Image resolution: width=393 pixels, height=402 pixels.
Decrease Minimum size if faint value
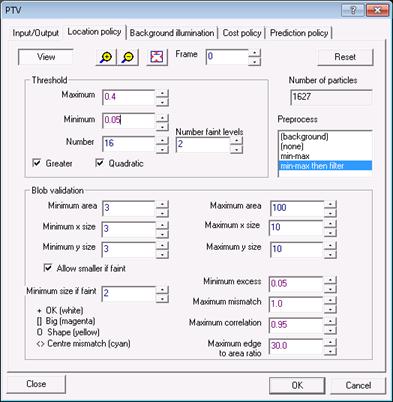point(162,298)
